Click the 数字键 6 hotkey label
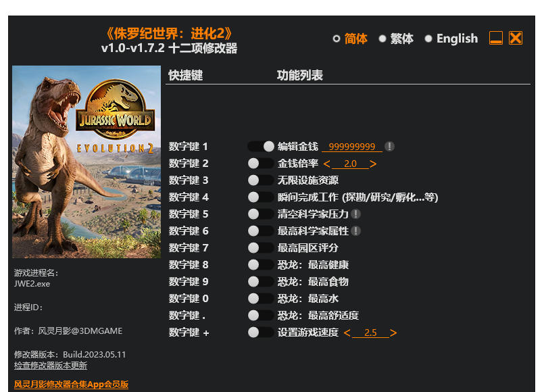Image resolution: width=544 pixels, height=392 pixels. (189, 230)
